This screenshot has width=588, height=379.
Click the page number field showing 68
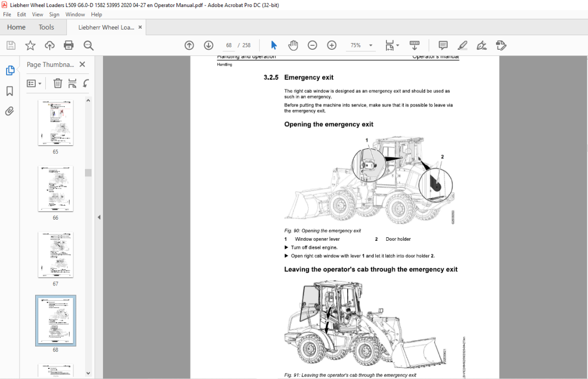pyautogui.click(x=229, y=45)
